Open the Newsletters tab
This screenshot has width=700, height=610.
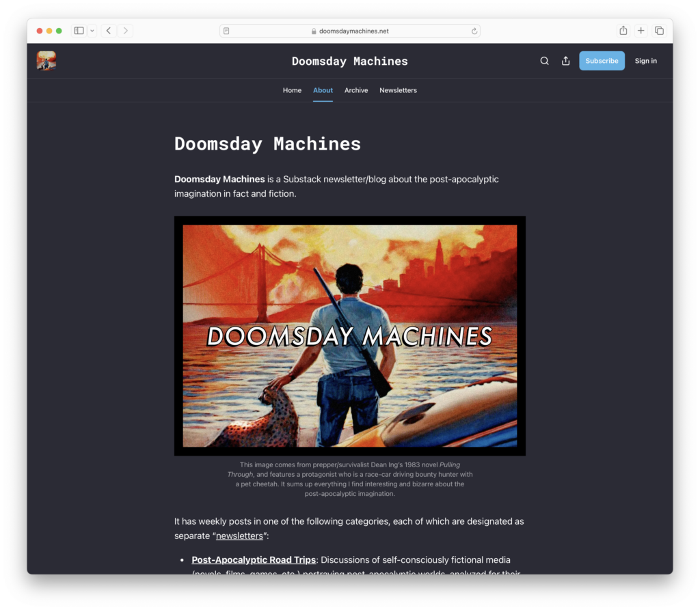tap(399, 90)
